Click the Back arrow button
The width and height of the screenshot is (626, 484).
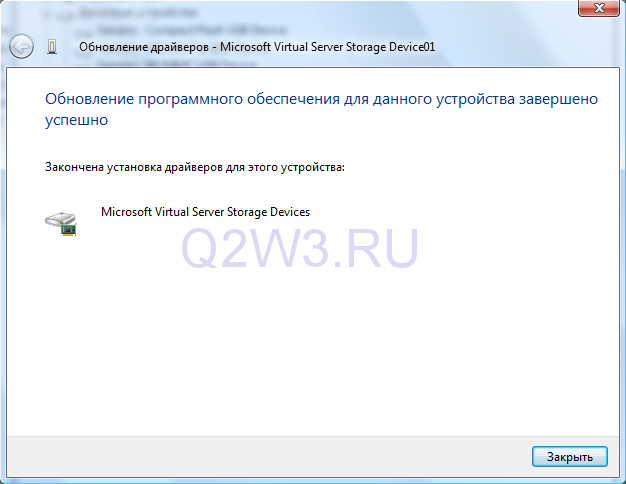(x=21, y=47)
